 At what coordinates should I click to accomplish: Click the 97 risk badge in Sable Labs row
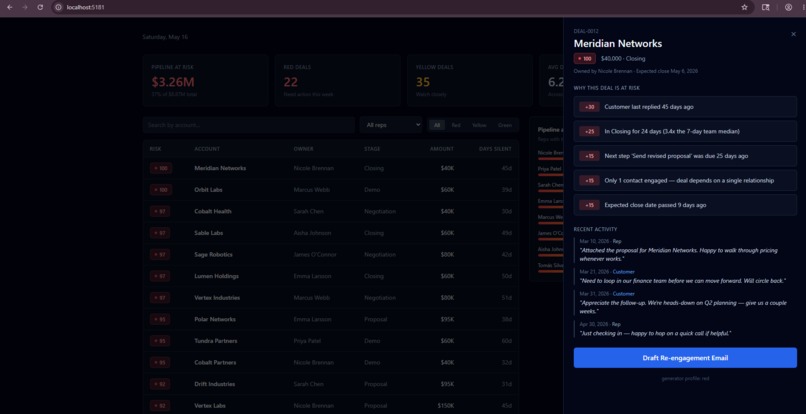160,233
